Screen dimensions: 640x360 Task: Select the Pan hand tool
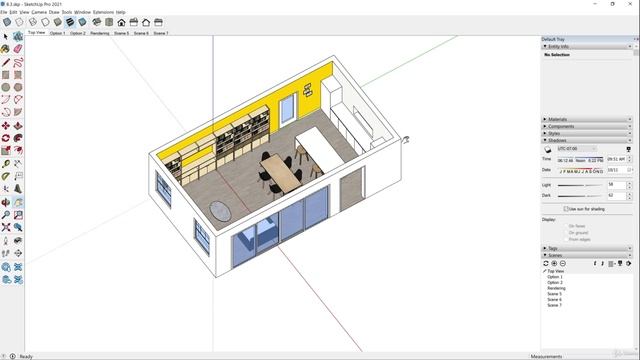[x=18, y=202]
